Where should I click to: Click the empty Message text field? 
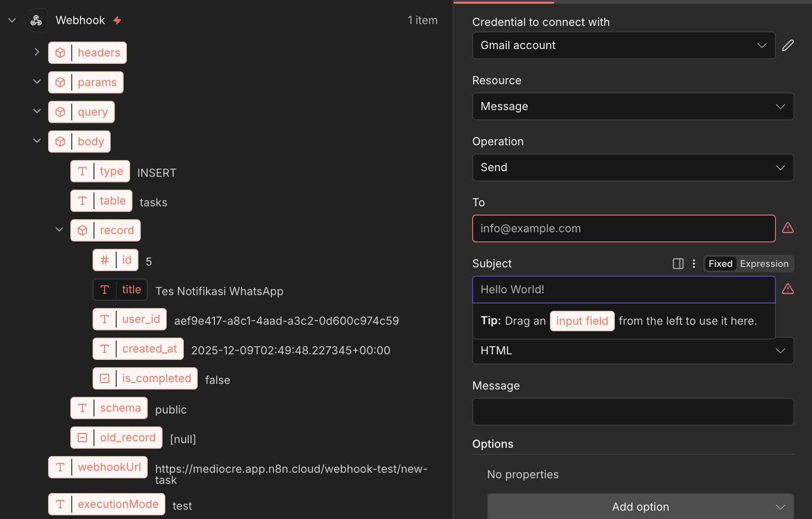click(x=632, y=412)
